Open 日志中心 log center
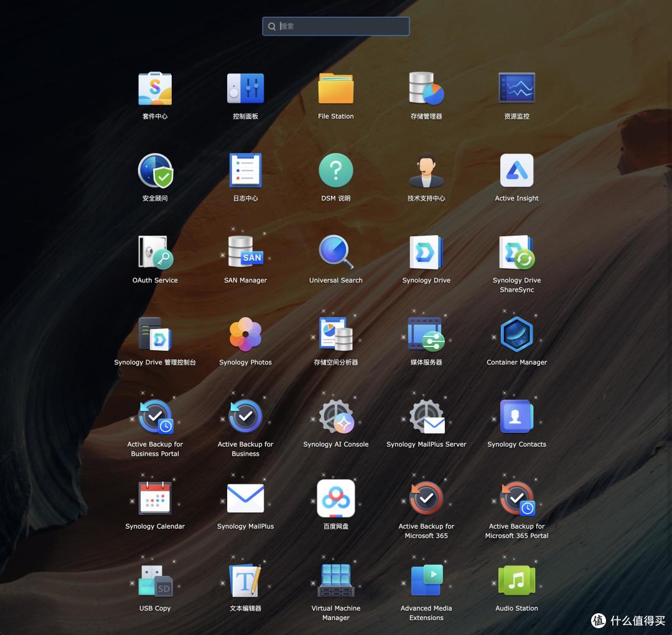The height and width of the screenshot is (635, 672). 245,170
